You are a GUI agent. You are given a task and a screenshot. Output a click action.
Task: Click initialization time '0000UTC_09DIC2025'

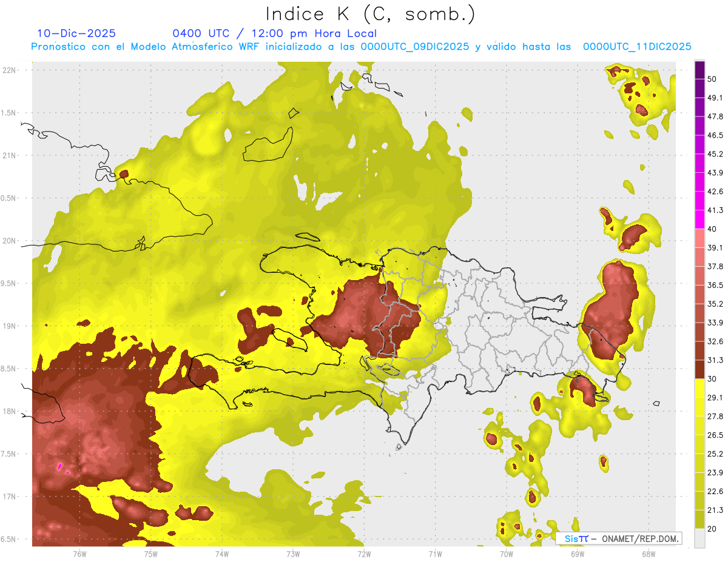pos(415,47)
